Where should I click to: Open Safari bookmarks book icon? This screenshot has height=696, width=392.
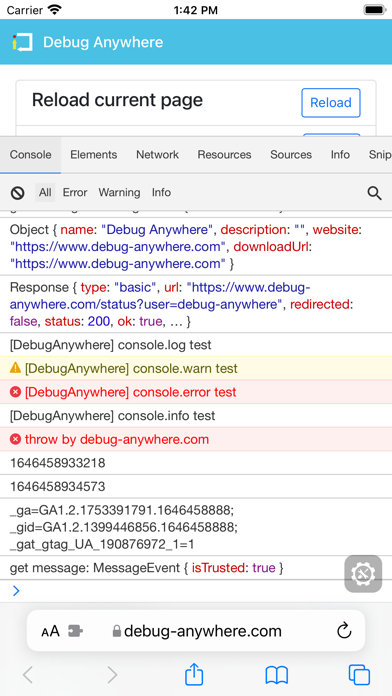[277, 675]
